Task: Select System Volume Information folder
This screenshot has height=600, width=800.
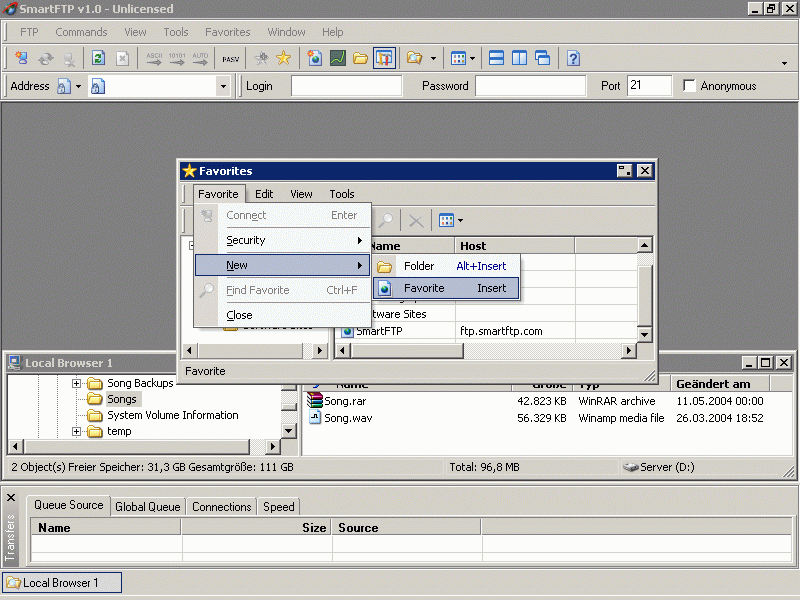Action: coord(172,415)
